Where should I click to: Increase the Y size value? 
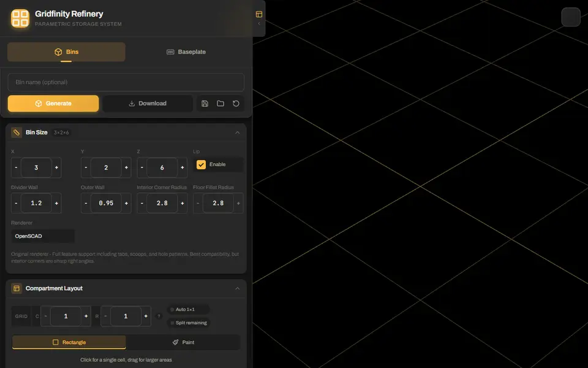pos(126,167)
